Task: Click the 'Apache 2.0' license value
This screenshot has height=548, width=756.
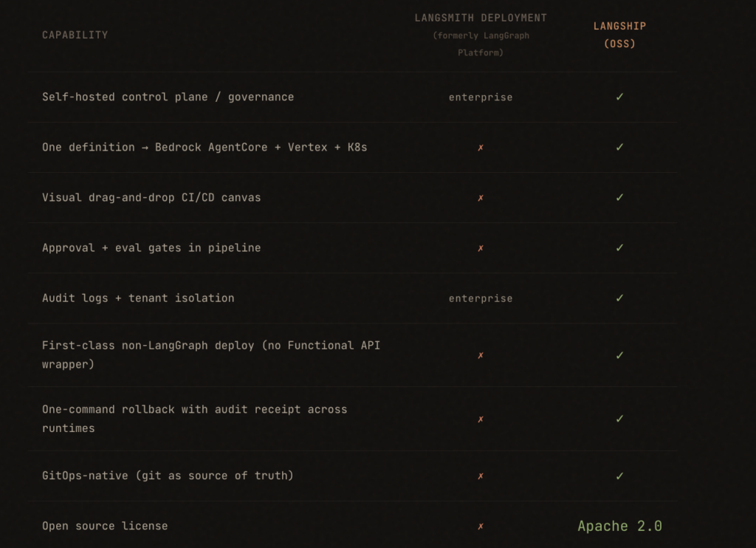Action: [x=619, y=526]
